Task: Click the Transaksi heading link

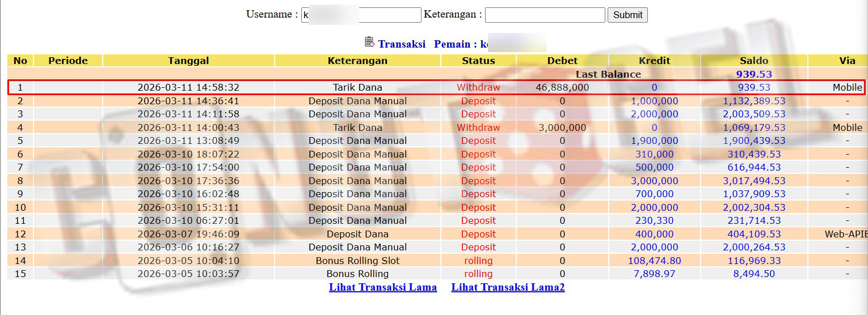Action: 402,44
